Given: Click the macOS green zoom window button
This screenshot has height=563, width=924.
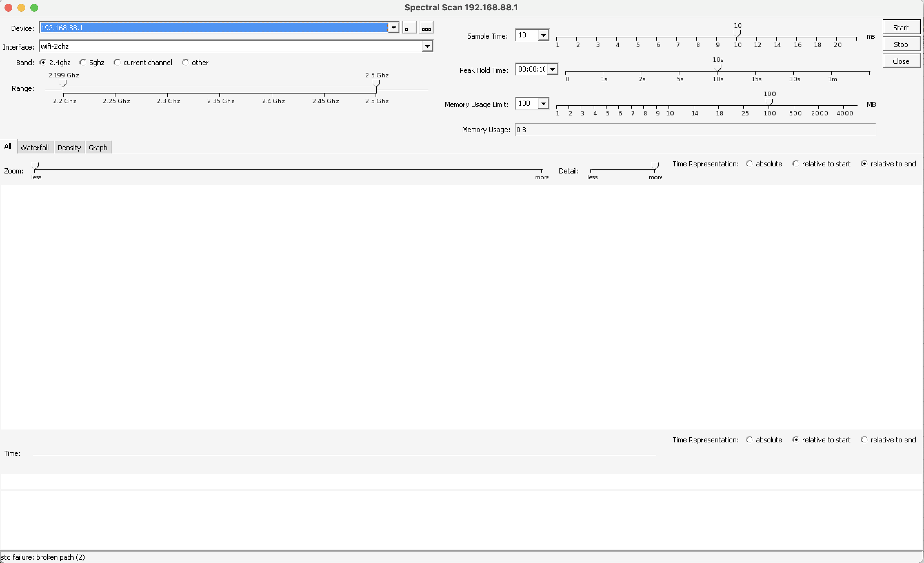Looking at the screenshot, I should (34, 7).
